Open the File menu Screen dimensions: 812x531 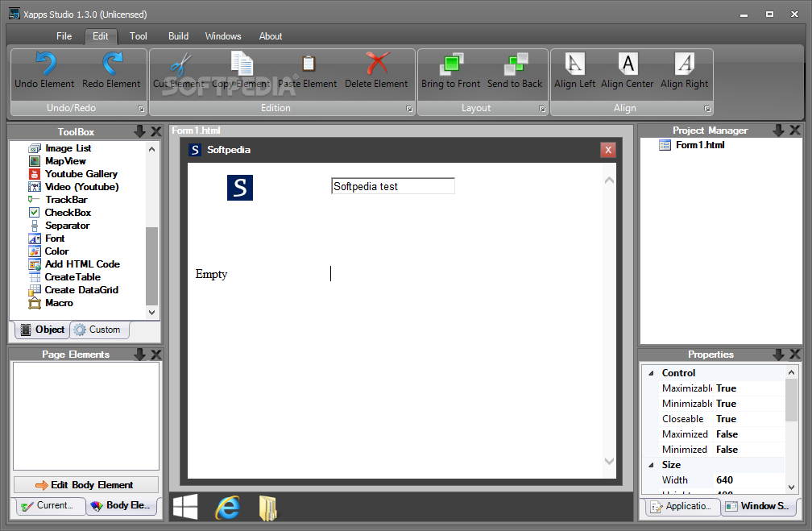click(x=64, y=36)
